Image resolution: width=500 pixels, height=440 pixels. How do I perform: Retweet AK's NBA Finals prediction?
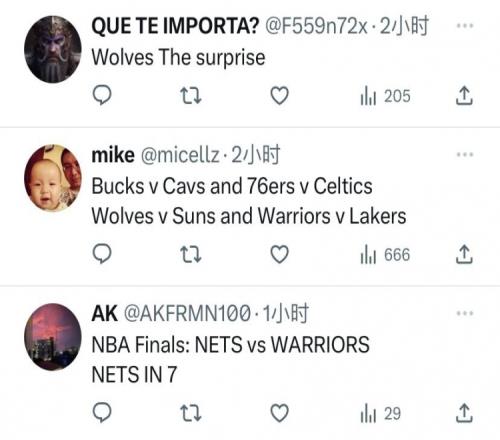coord(191,413)
